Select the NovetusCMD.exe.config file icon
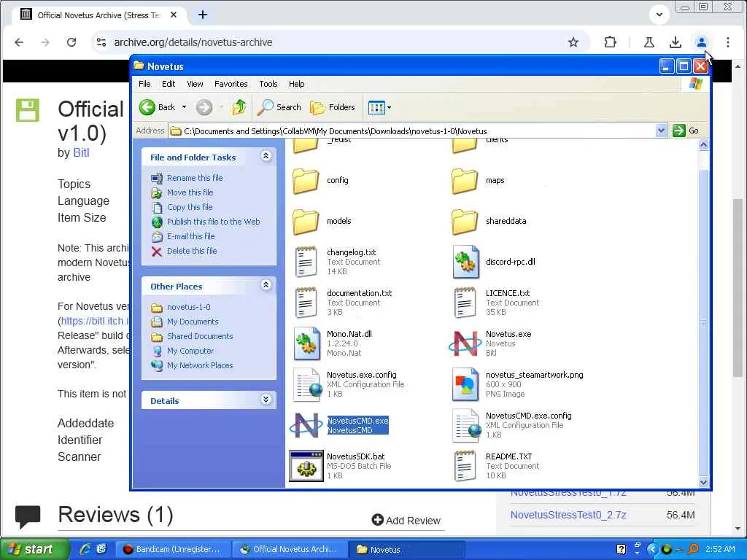The image size is (747, 560). [x=466, y=425]
